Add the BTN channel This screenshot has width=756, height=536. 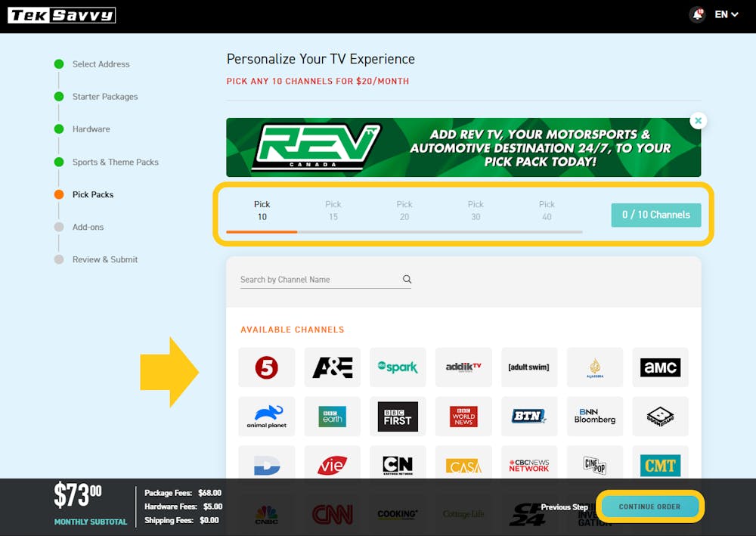coord(529,417)
